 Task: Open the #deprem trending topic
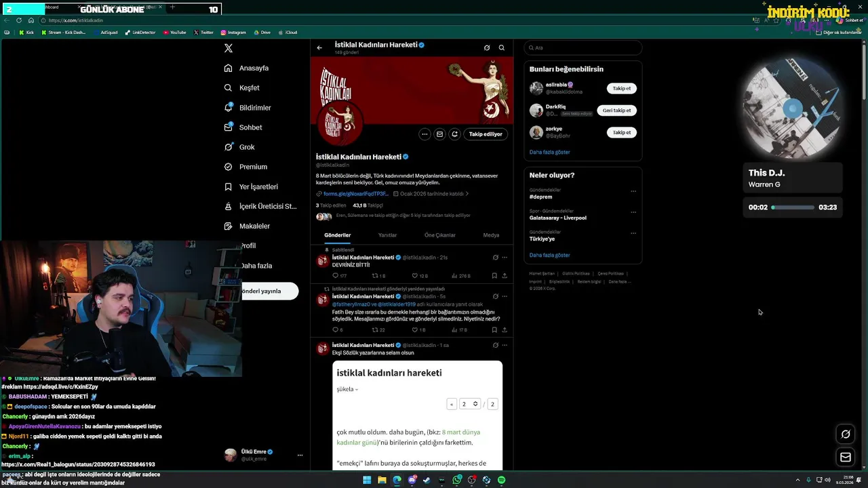[x=541, y=197]
